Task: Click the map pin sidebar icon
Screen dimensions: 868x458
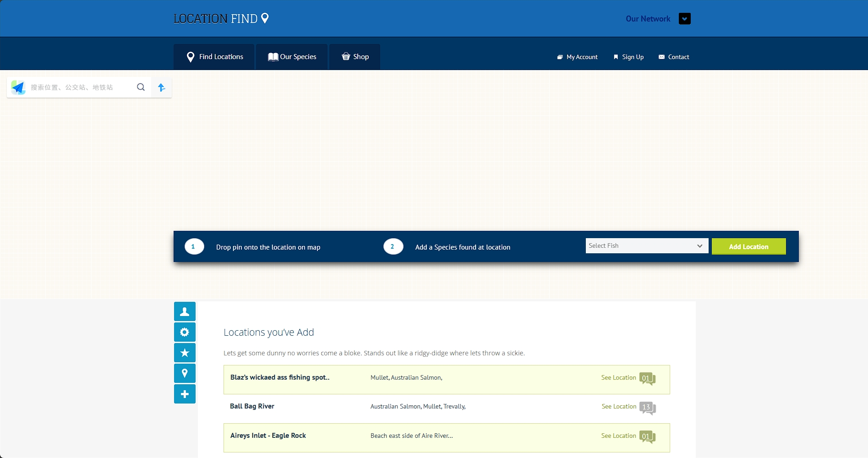Action: pyautogui.click(x=185, y=373)
